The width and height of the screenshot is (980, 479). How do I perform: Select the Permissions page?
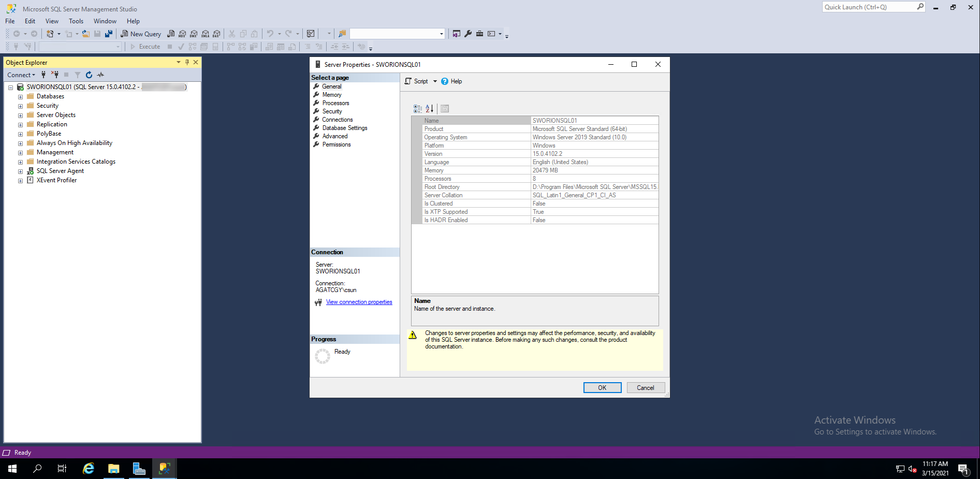[x=337, y=144]
